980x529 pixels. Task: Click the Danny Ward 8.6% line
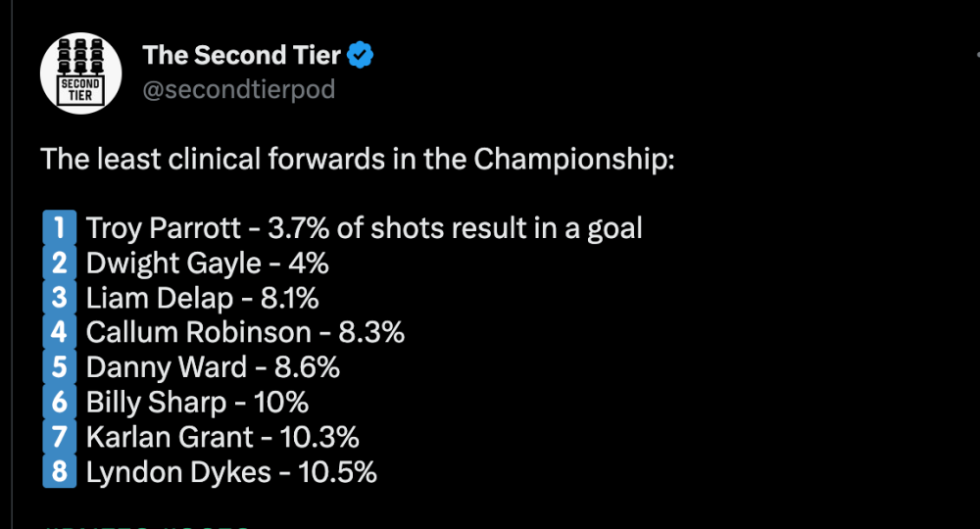point(213,367)
